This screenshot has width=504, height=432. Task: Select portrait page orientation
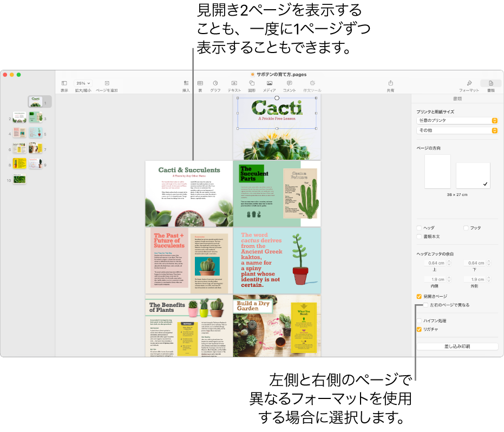click(437, 172)
